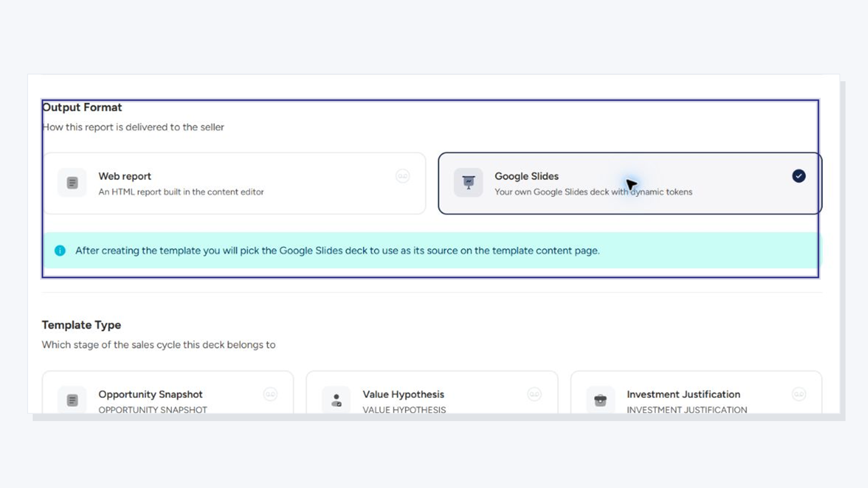Click the Opportunity Snapshot document icon
868x488 pixels.
pos(72,400)
